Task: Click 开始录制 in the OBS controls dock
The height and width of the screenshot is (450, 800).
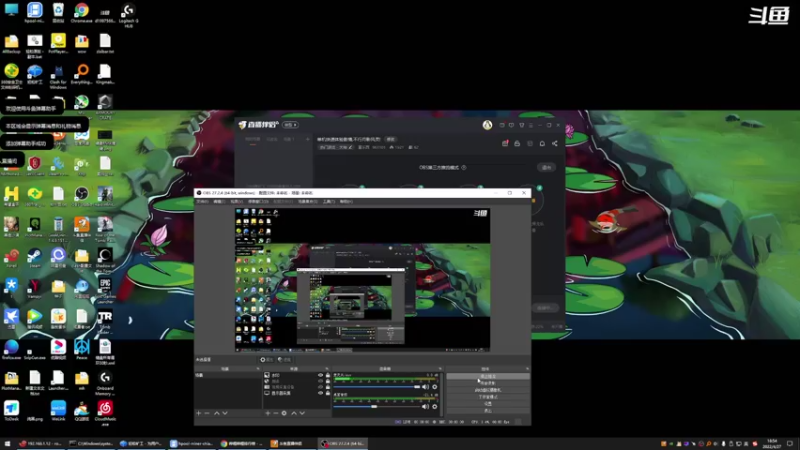Action: pyautogui.click(x=488, y=383)
